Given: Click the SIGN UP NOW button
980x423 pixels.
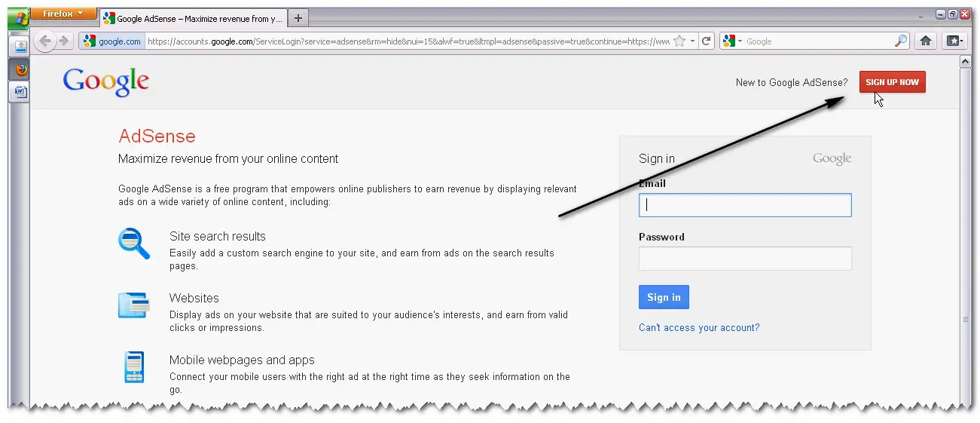Looking at the screenshot, I should [x=893, y=82].
